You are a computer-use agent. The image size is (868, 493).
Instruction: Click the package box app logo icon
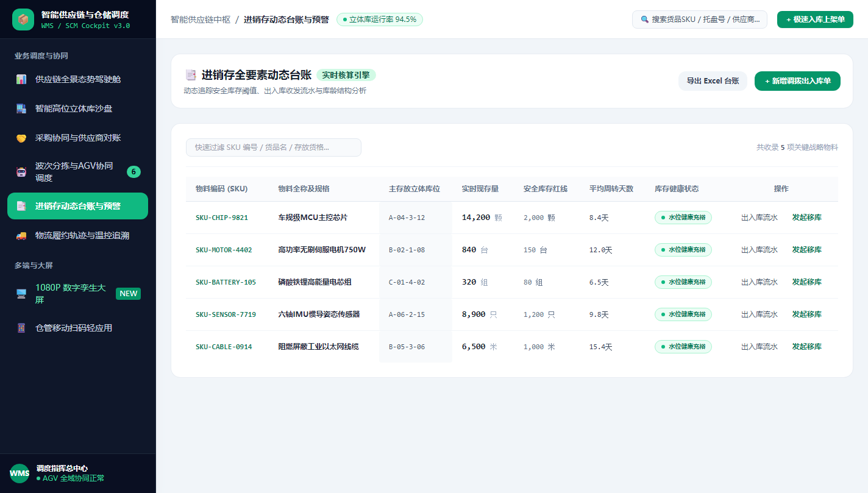23,20
